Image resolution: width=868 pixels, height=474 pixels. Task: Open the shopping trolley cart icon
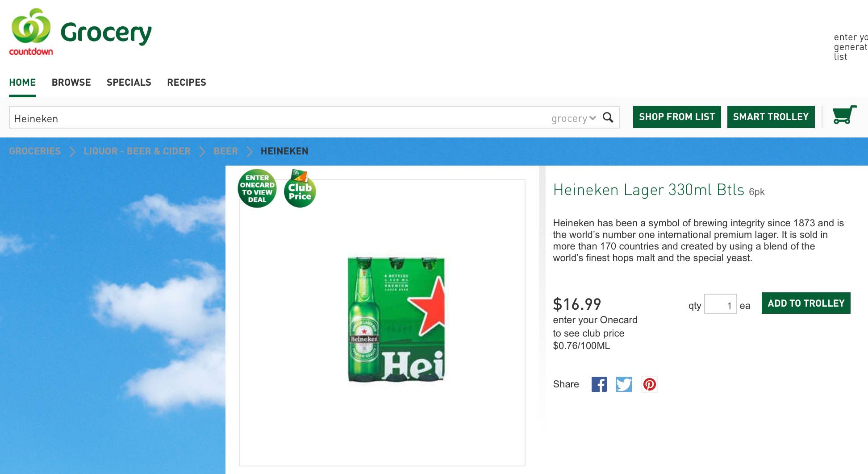click(x=844, y=115)
